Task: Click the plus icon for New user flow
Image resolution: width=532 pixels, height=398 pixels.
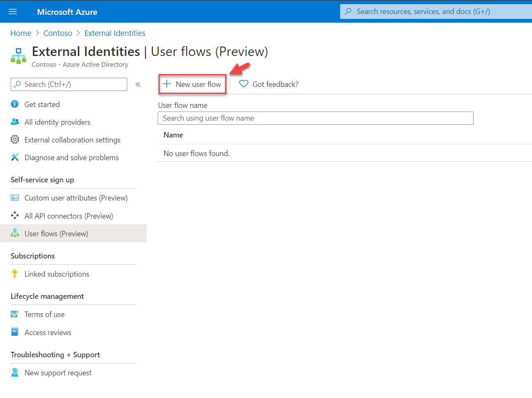Action: [167, 84]
